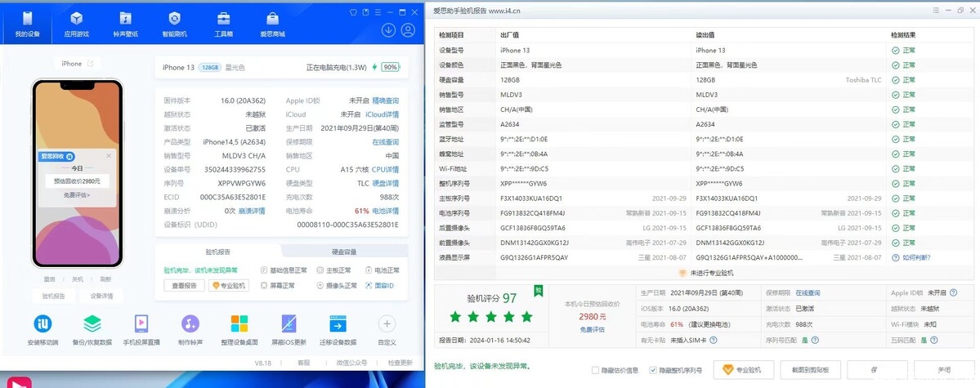Click the 如何判断? link in report table
Viewport: 980px width, 388px height.
pyautogui.click(x=916, y=257)
